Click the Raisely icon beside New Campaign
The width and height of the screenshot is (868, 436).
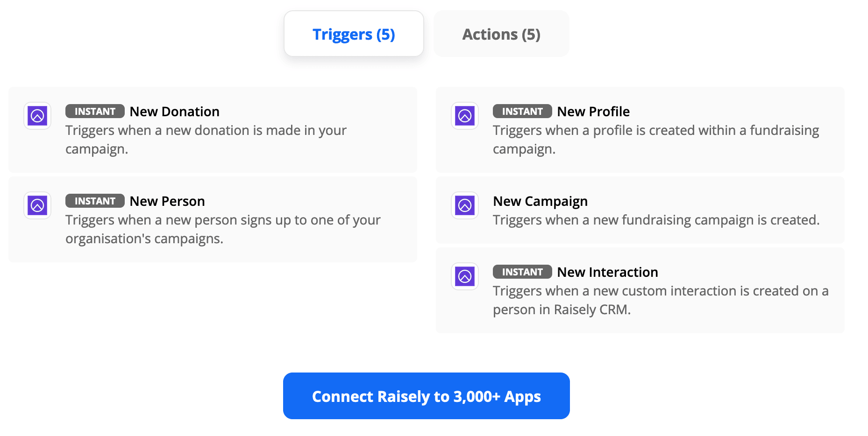coord(465,205)
